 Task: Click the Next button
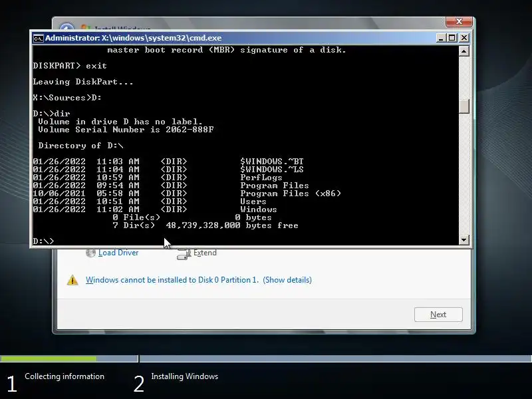pyautogui.click(x=438, y=315)
